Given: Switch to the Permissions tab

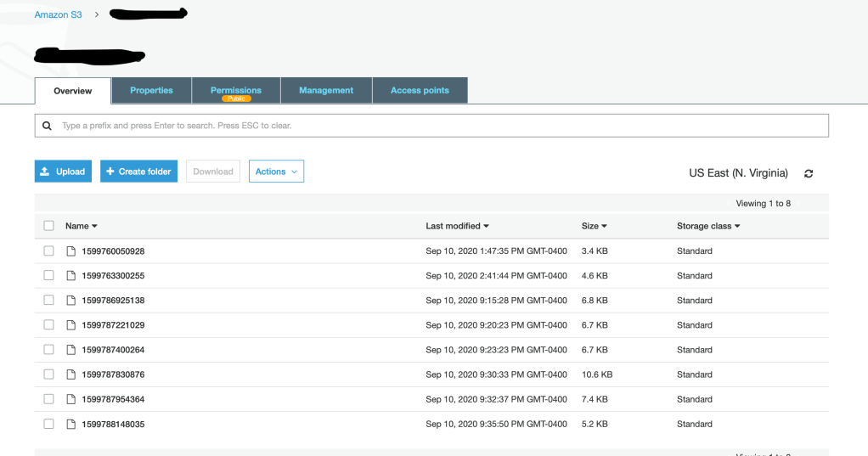Looking at the screenshot, I should 236,91.
